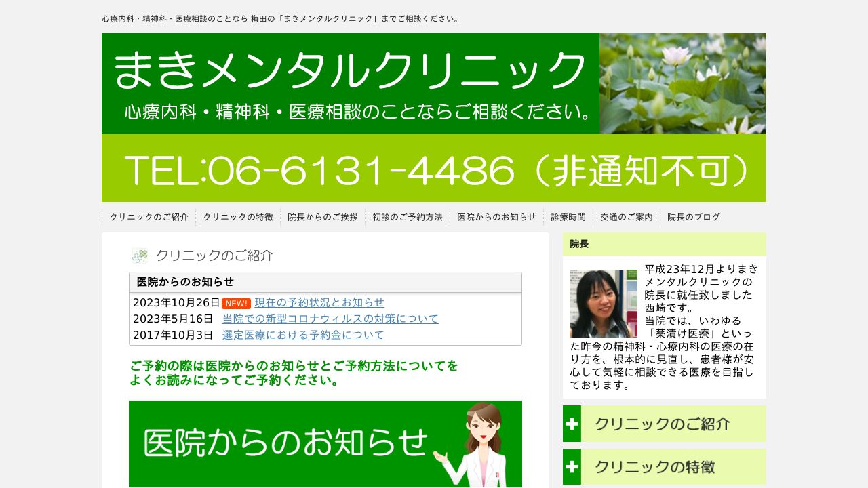
Task: Open the 診療時間 menu item
Action: tap(568, 218)
